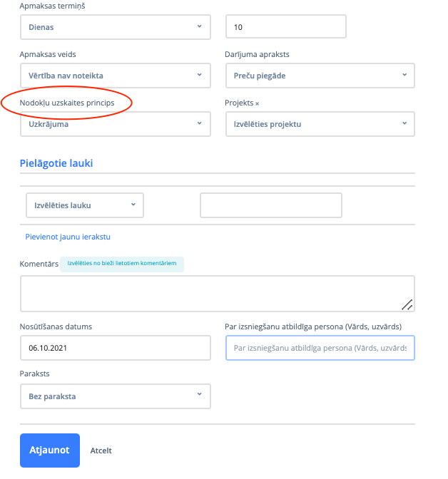Open the Apmaksas termiņš 'Dienas' dropdown
Image resolution: width=448 pixels, height=479 pixels.
tap(115, 27)
